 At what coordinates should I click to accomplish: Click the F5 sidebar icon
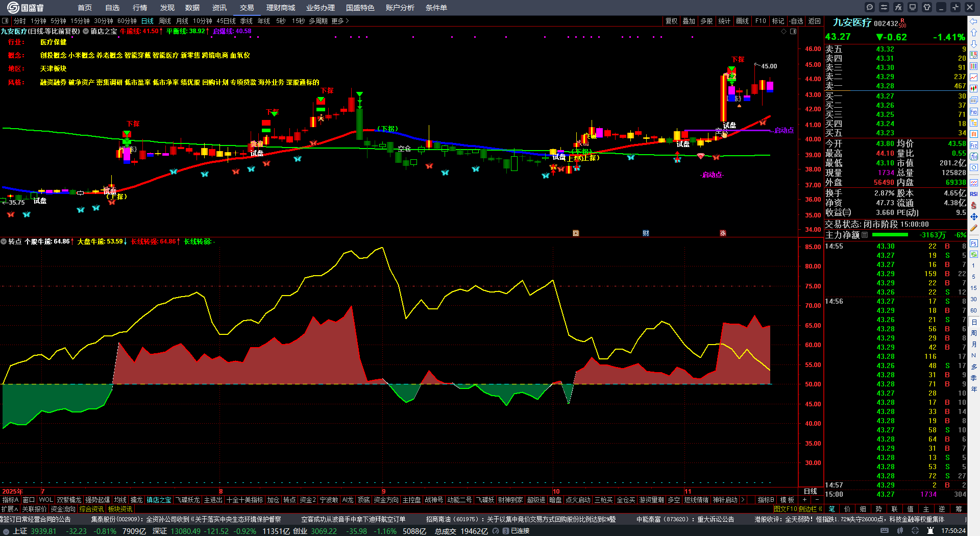pyautogui.click(x=974, y=244)
